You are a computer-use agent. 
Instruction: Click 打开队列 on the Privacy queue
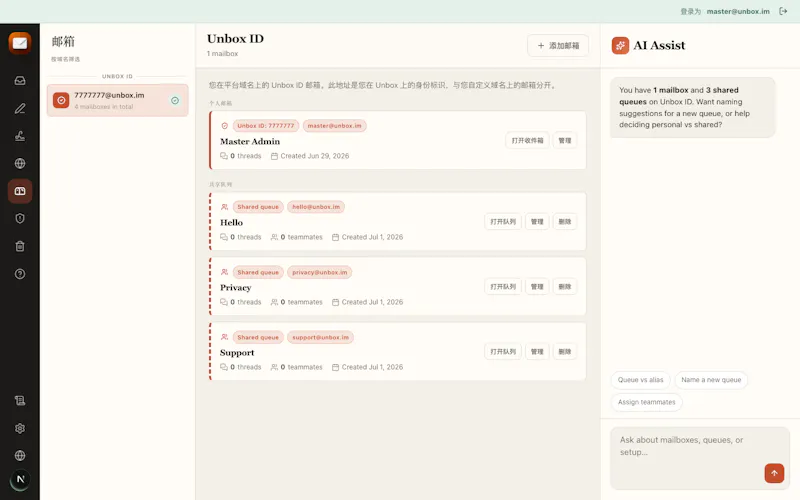tap(503, 287)
